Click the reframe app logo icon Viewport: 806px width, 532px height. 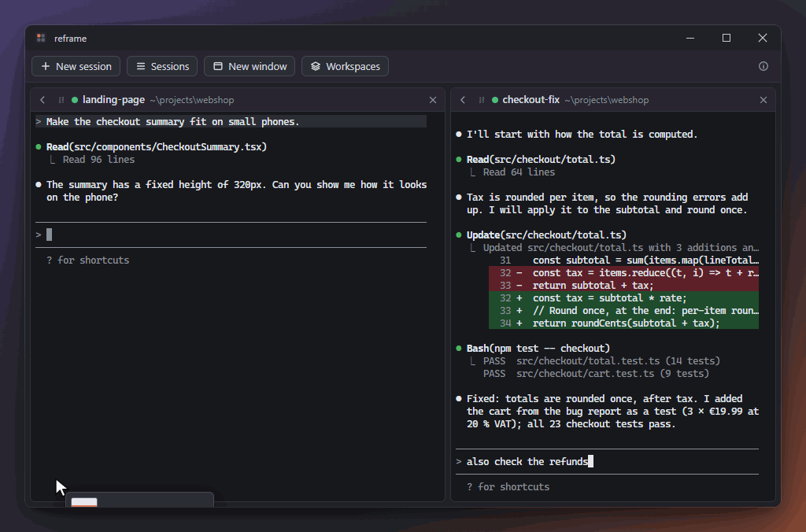[x=41, y=38]
